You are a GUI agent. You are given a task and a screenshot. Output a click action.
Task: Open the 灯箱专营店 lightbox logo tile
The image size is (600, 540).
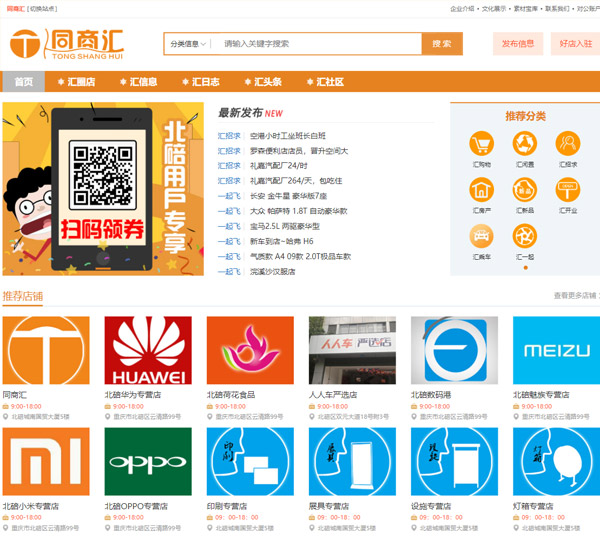[x=556, y=462]
